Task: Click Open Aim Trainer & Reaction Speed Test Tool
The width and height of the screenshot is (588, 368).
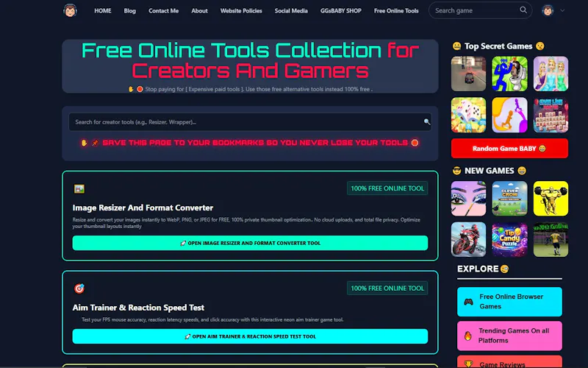Action: (250, 336)
